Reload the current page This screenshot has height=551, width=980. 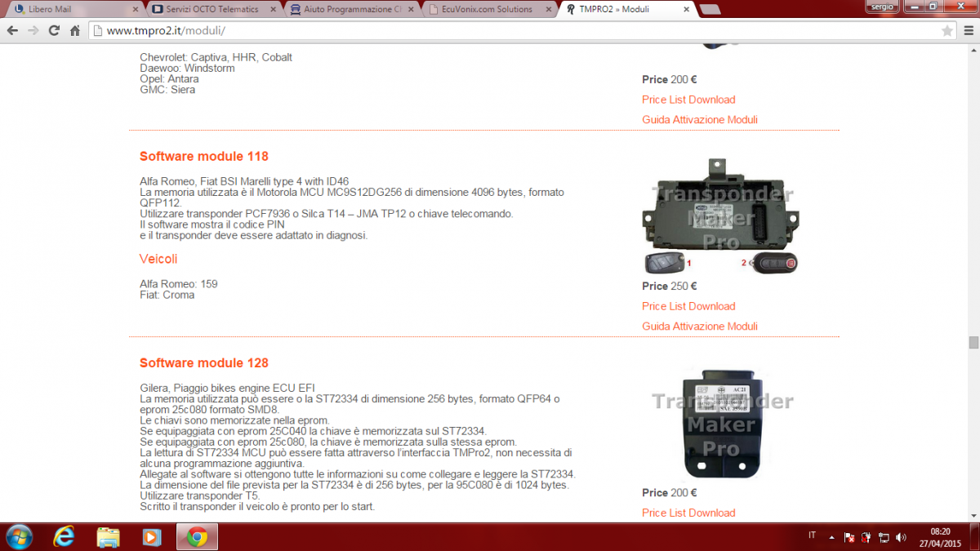(x=54, y=30)
